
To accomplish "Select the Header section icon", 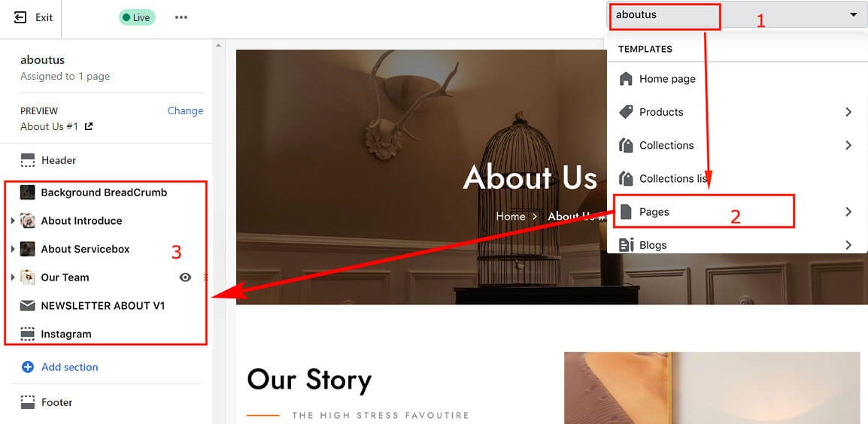I will coord(28,161).
